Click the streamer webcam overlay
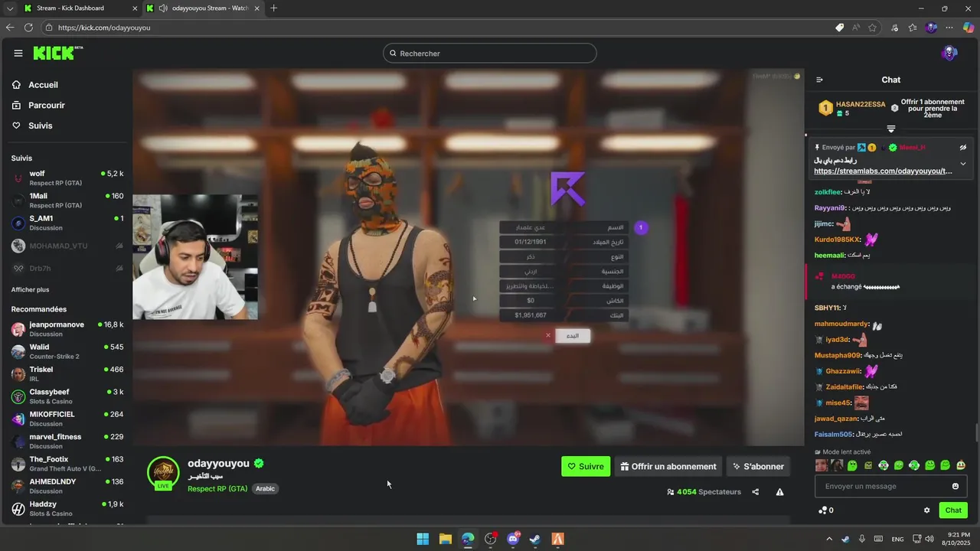 click(195, 257)
